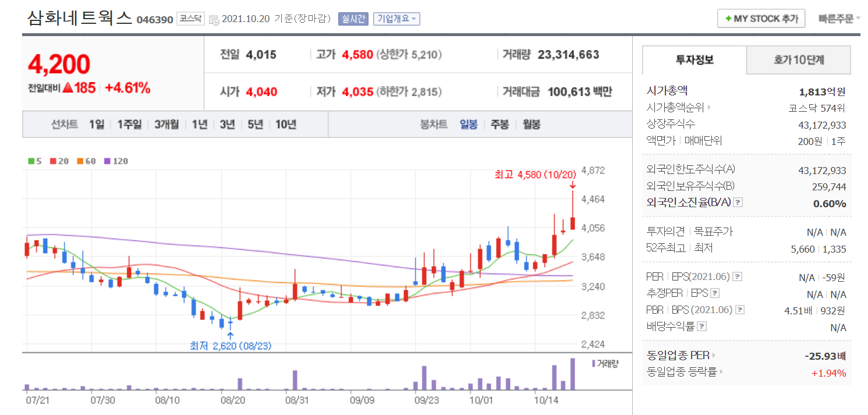The image size is (868, 415).
Task: Select the 1년 line chart period
Action: (x=199, y=124)
